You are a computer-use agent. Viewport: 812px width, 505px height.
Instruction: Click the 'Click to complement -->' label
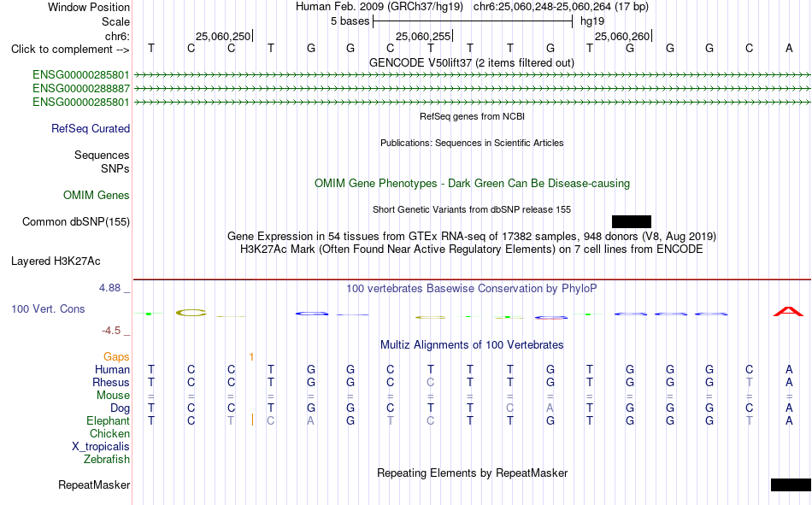pyautogui.click(x=70, y=50)
